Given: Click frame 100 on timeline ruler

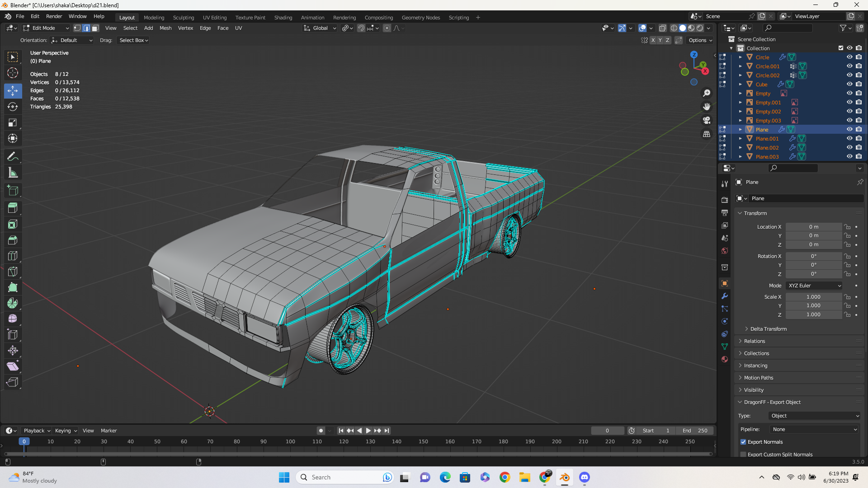Looking at the screenshot, I should (290, 441).
